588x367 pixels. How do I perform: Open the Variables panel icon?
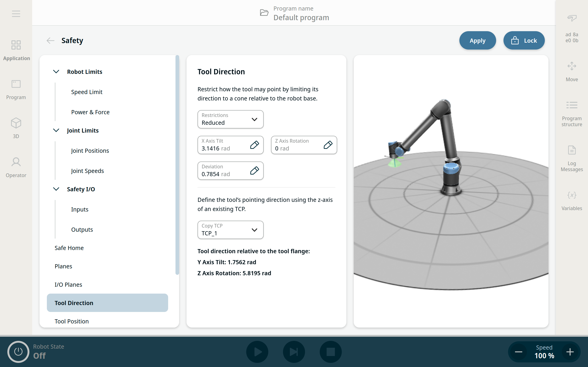pyautogui.click(x=571, y=195)
